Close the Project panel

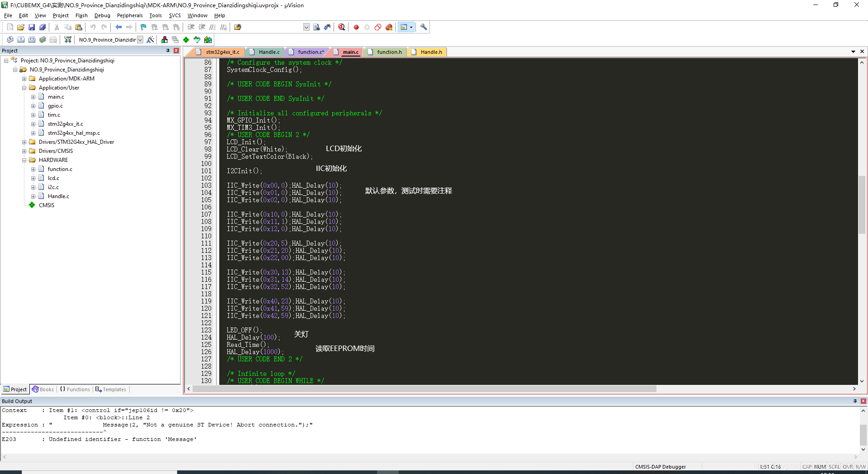176,51
